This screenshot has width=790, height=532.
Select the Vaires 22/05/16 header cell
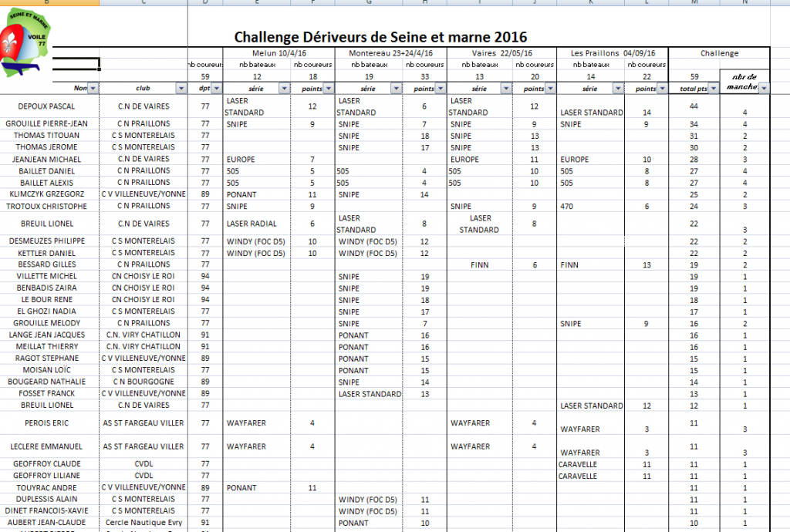click(501, 53)
